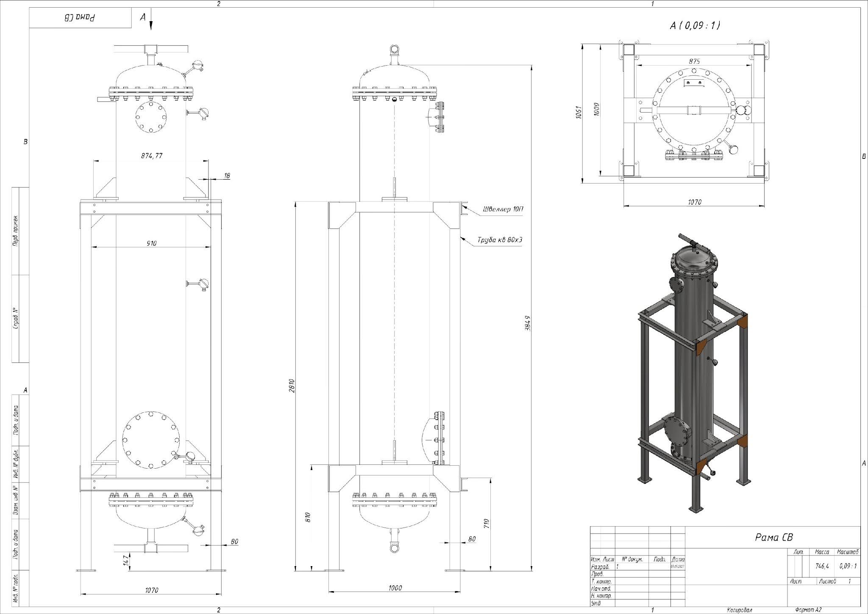Select the mass value 746,4 cell
The width and height of the screenshot is (868, 614).
(x=822, y=566)
